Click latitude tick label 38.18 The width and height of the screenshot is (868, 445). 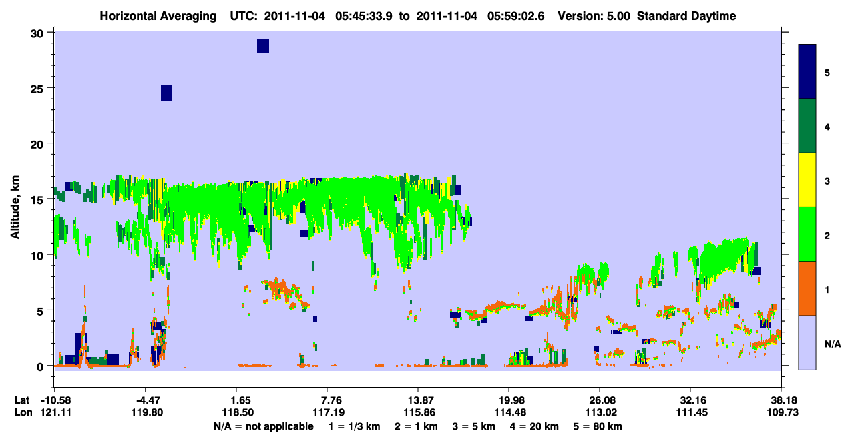click(x=782, y=400)
